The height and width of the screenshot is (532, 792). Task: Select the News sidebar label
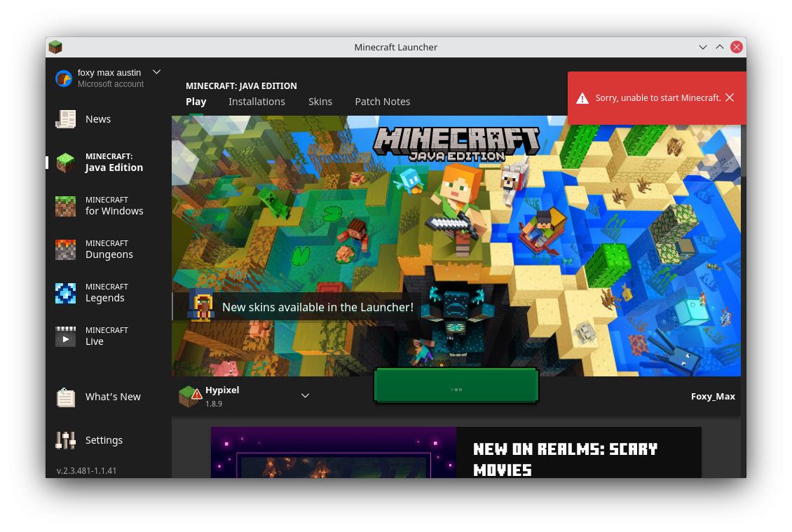click(x=98, y=119)
